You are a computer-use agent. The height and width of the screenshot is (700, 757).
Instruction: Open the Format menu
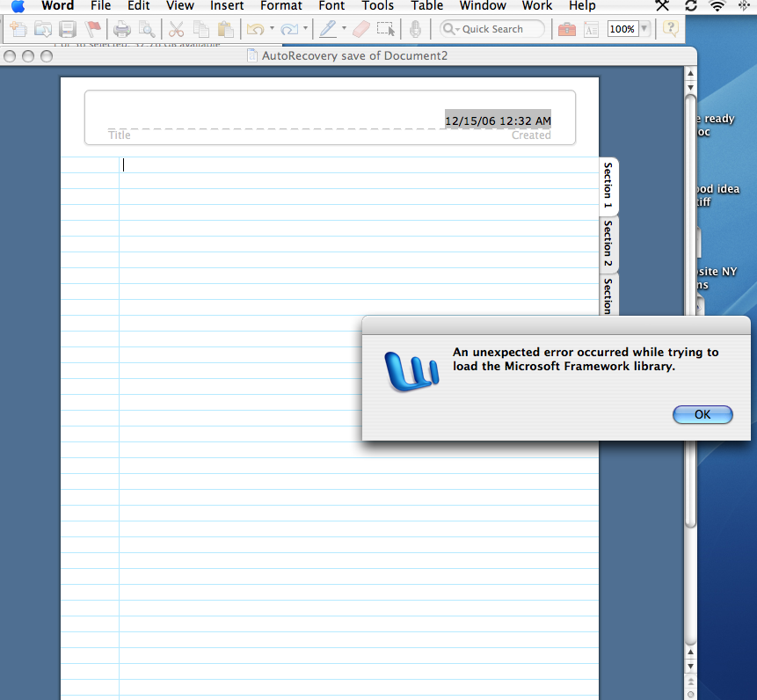281,6
